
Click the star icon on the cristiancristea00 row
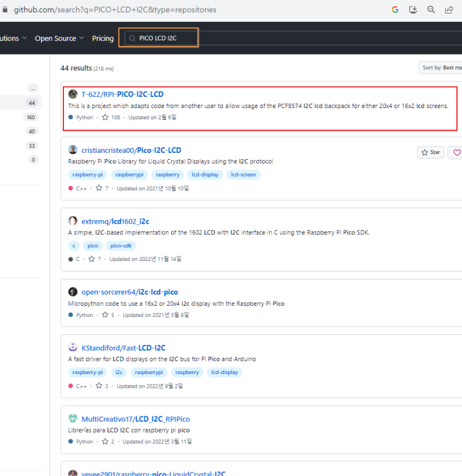99,188
